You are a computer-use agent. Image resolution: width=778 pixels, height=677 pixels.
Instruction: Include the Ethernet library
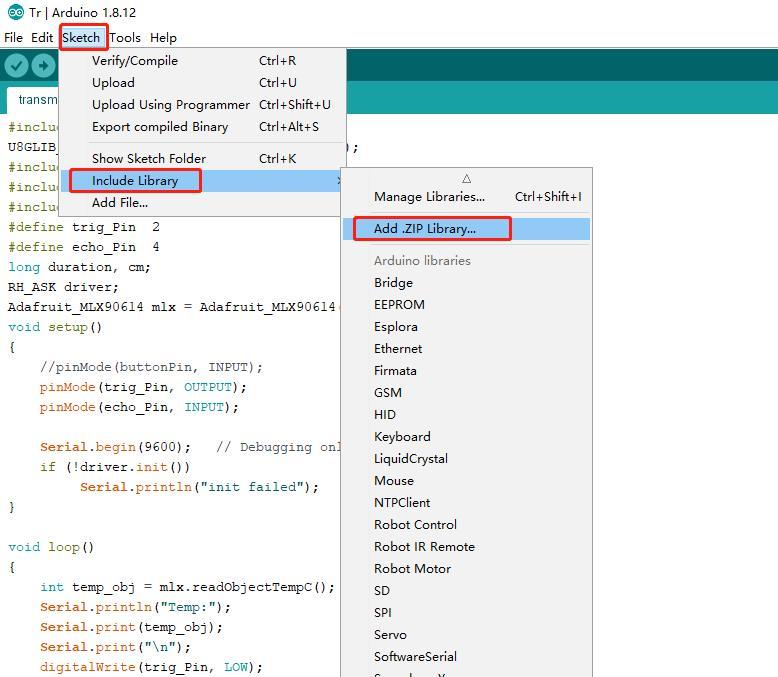[466, 348]
